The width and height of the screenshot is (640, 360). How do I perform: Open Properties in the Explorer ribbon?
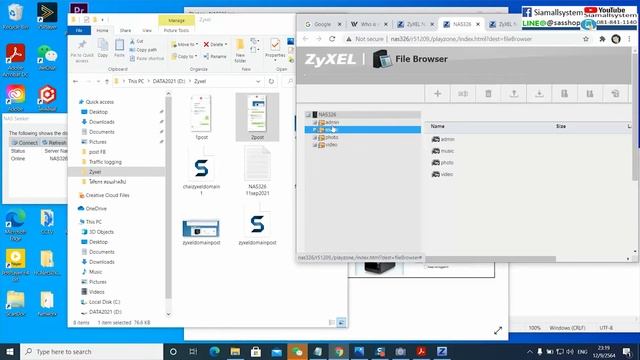pyautogui.click(x=275, y=50)
